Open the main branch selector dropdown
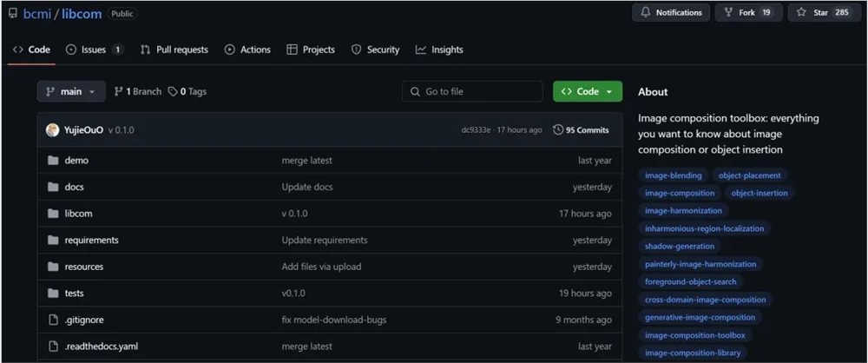 (x=70, y=92)
